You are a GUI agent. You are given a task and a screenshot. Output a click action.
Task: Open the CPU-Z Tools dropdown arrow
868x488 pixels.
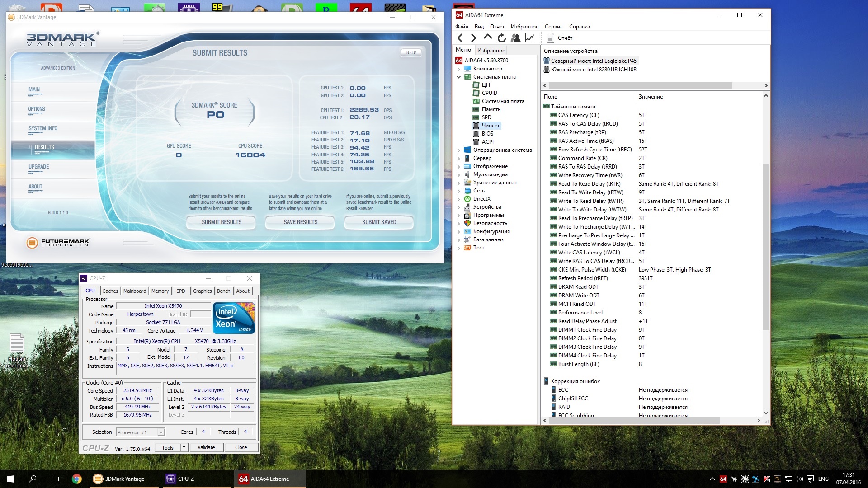[x=184, y=447]
